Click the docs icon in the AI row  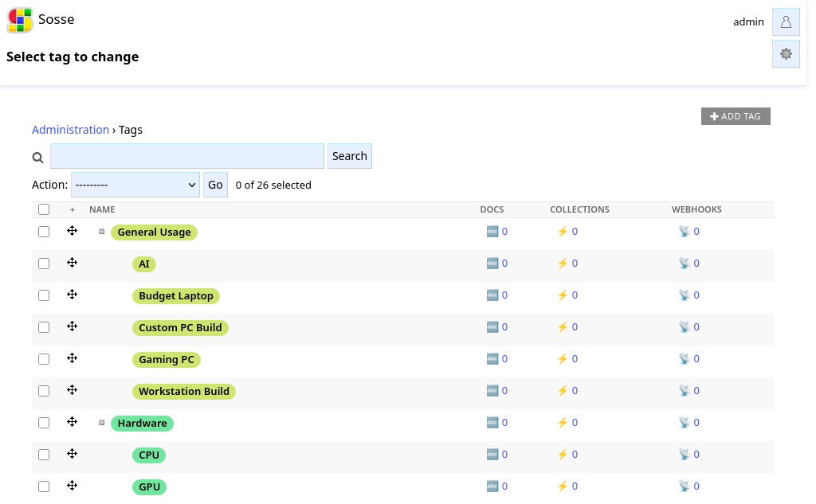492,264
